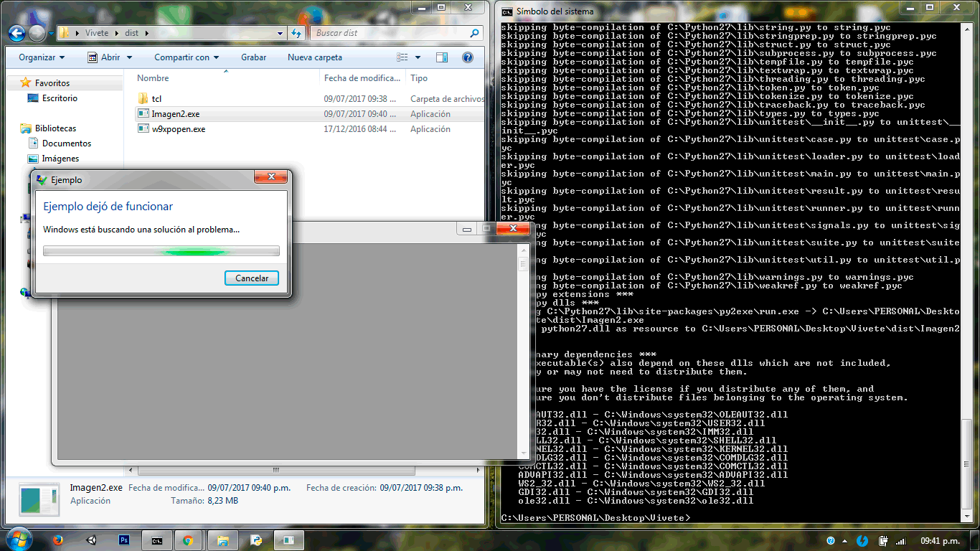Click the Explorer back navigation arrow
The width and height of the screenshot is (980, 551).
click(x=17, y=33)
